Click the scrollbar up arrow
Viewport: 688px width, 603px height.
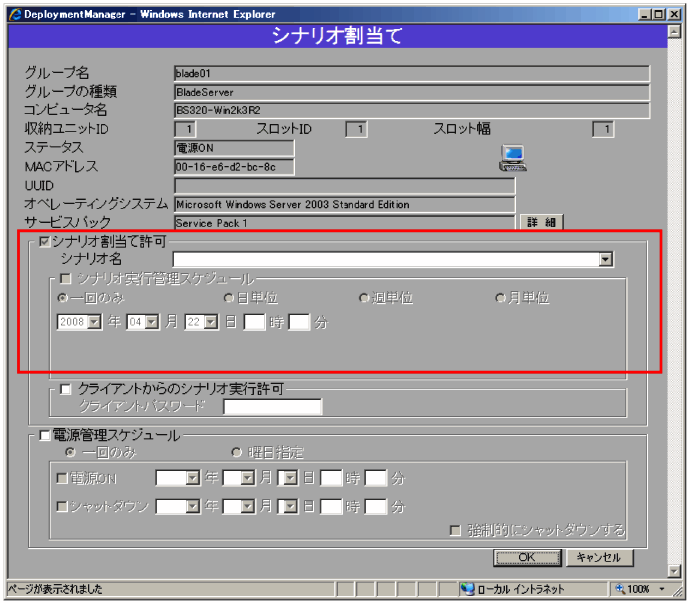674,32
